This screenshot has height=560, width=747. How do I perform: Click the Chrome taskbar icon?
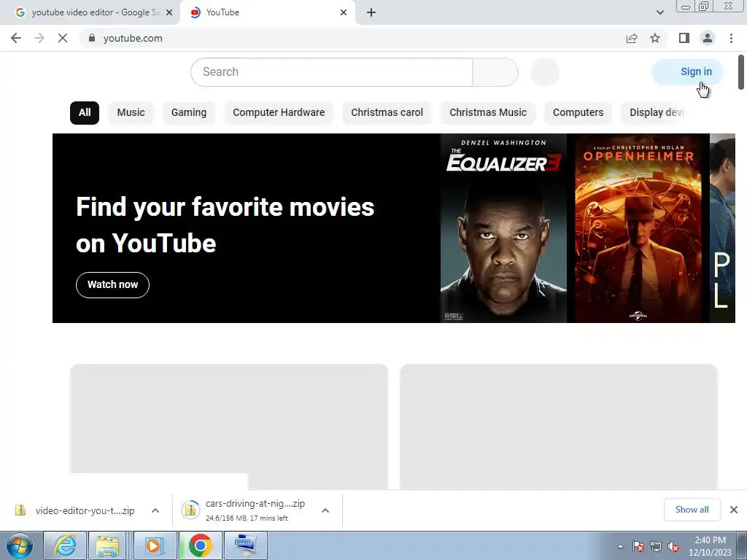pos(200,545)
